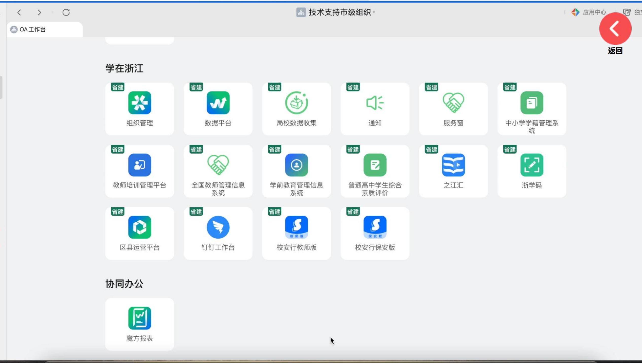Launch 钉钉工作台 app icon
642x364 pixels.
tap(218, 227)
